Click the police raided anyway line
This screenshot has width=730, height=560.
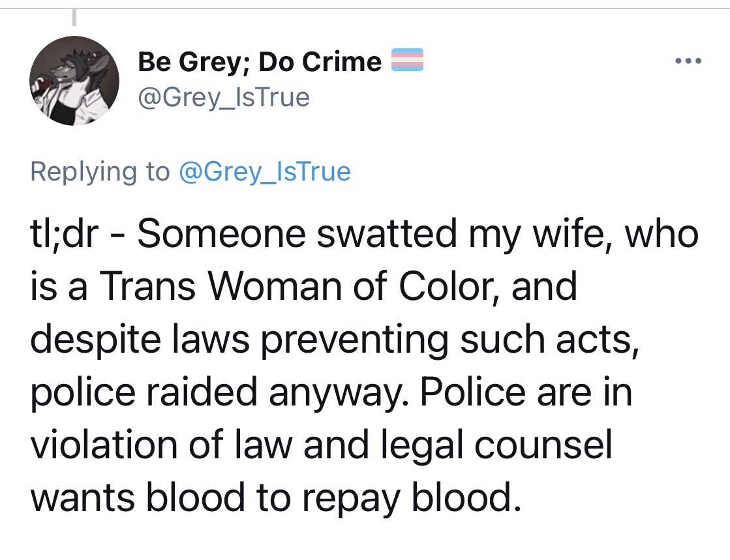[x=331, y=392]
